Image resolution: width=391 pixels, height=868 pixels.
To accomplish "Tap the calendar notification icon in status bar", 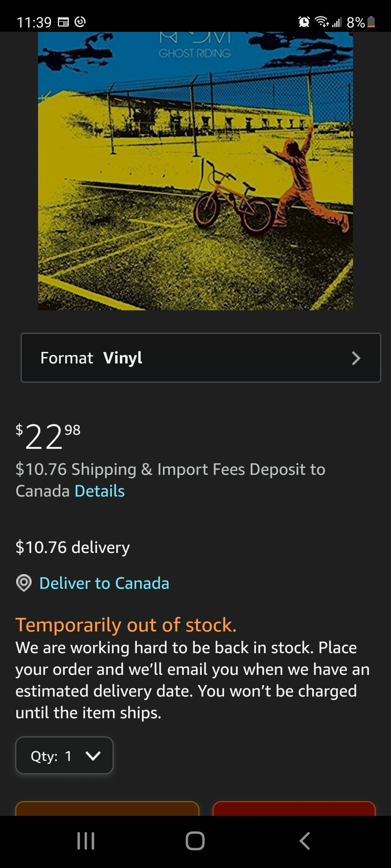I will click(63, 22).
